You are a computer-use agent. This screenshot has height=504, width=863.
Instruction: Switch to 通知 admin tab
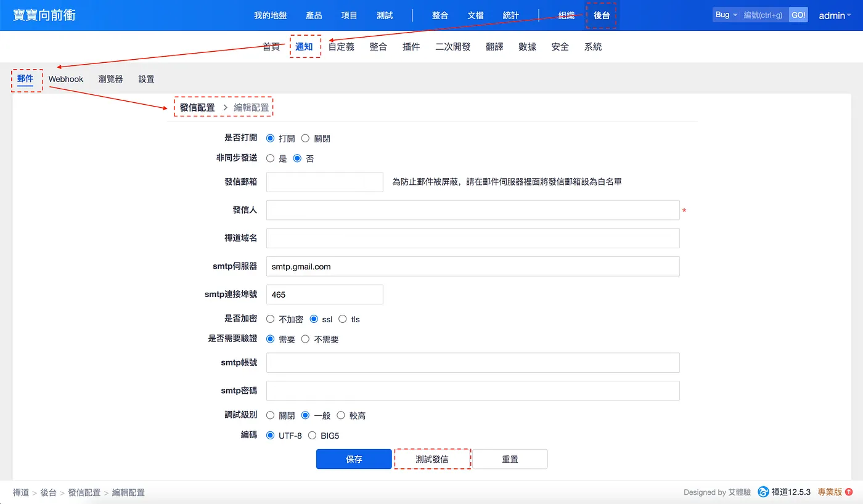coord(305,46)
